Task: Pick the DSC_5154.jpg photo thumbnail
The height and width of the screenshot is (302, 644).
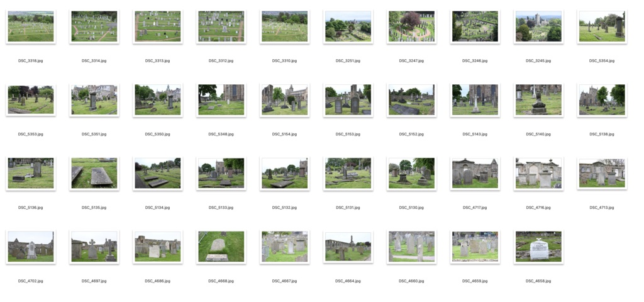Action: (x=285, y=100)
